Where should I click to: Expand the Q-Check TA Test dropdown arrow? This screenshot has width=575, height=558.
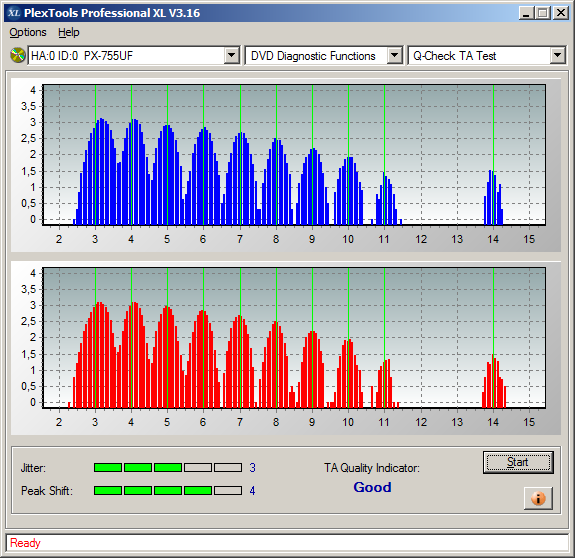coord(557,55)
